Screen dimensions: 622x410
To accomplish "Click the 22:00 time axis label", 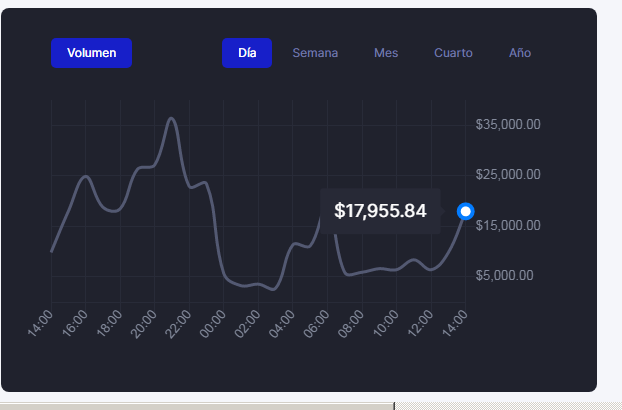I will pyautogui.click(x=178, y=324).
